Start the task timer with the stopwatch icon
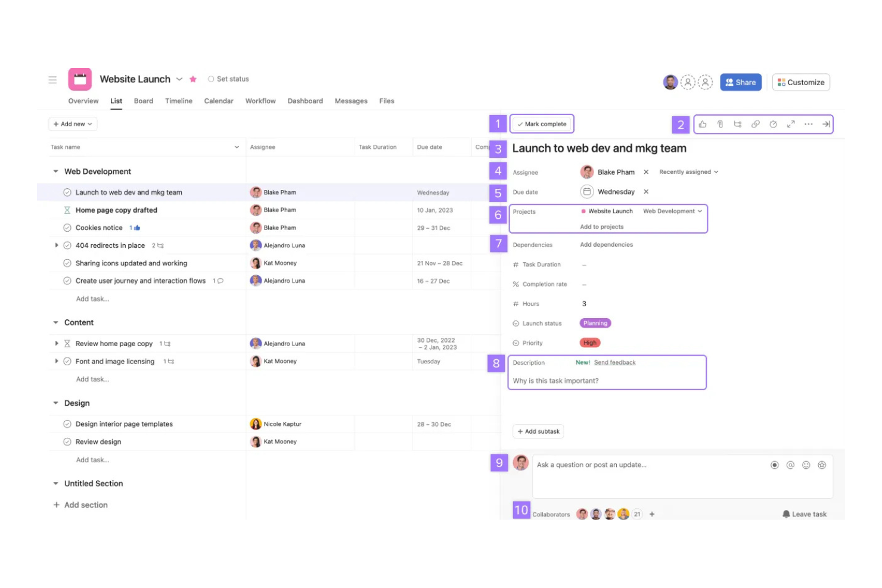This screenshot has height=588, width=882. point(773,124)
